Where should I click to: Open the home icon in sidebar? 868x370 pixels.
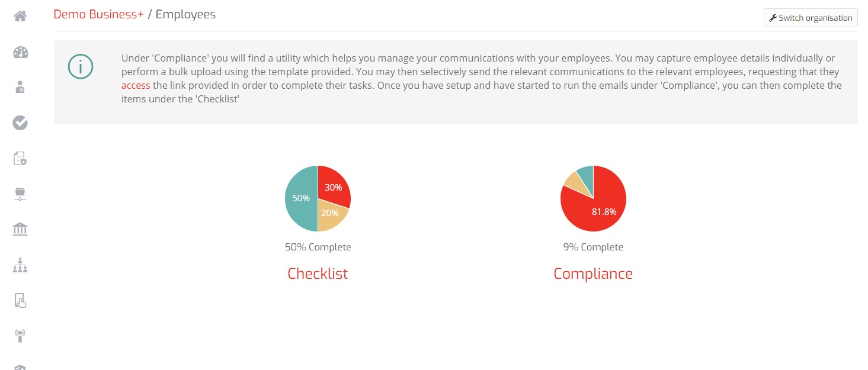coord(20,16)
